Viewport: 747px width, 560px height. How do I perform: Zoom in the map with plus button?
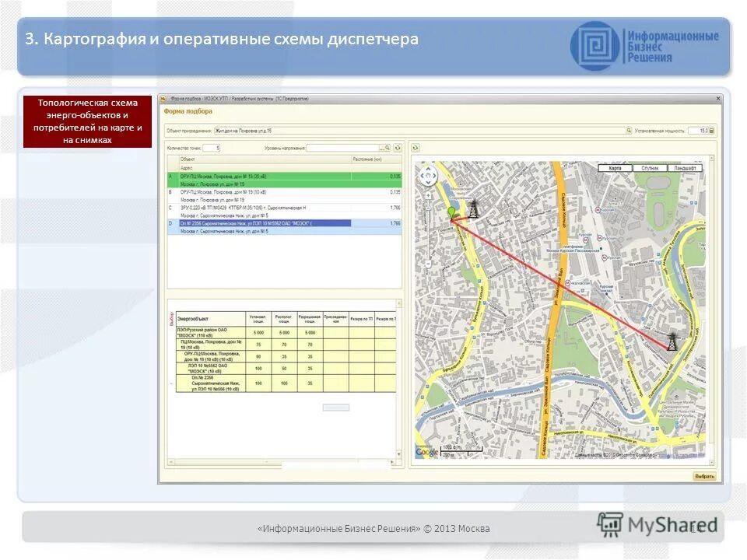(x=428, y=196)
